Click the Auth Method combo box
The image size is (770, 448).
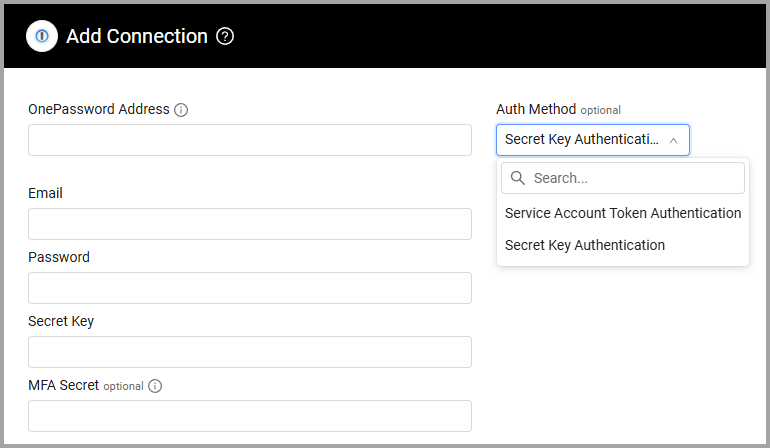pos(583,140)
